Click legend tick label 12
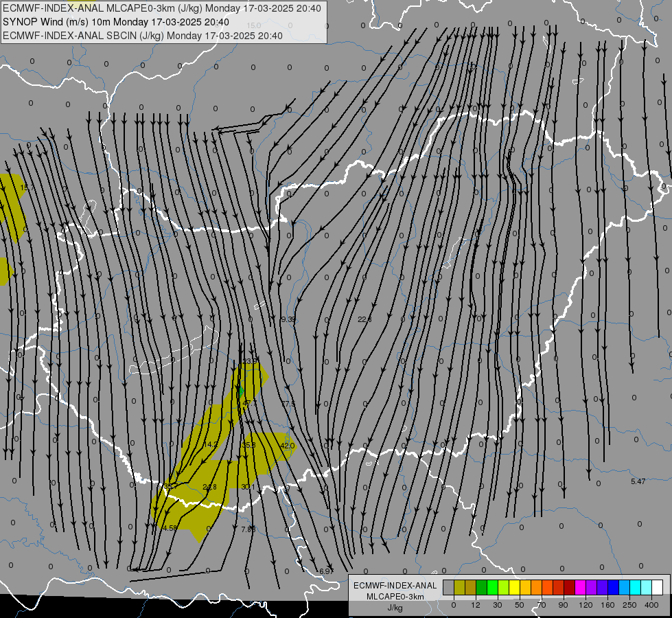 pyautogui.click(x=476, y=605)
